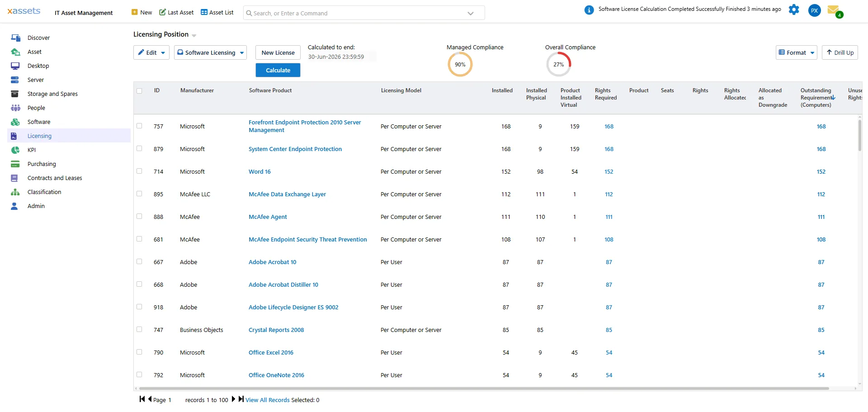Image resolution: width=868 pixels, height=412 pixels.
Task: Open the Office Excel 2016 link
Action: point(271,353)
